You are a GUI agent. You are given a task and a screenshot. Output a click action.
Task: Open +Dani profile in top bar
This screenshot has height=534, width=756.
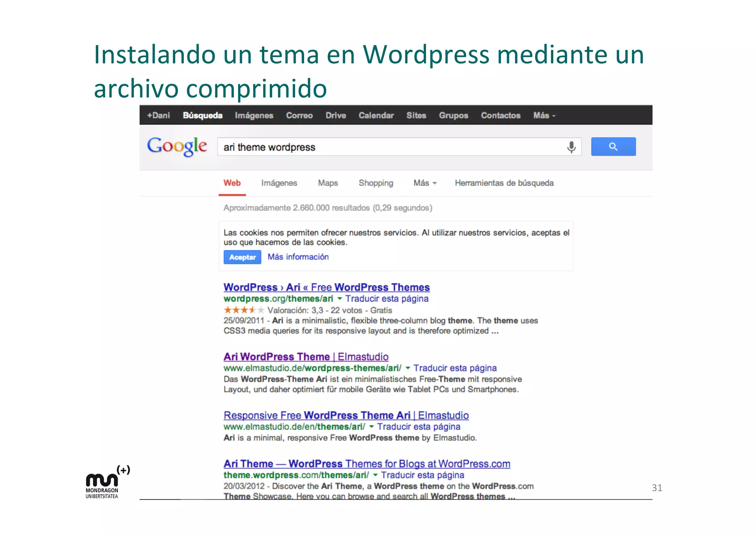pyautogui.click(x=159, y=116)
